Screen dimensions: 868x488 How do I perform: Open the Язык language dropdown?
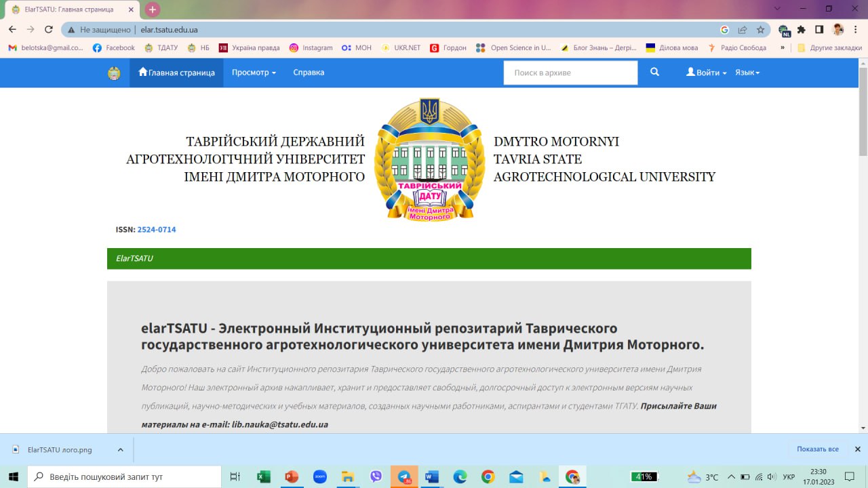(x=747, y=73)
